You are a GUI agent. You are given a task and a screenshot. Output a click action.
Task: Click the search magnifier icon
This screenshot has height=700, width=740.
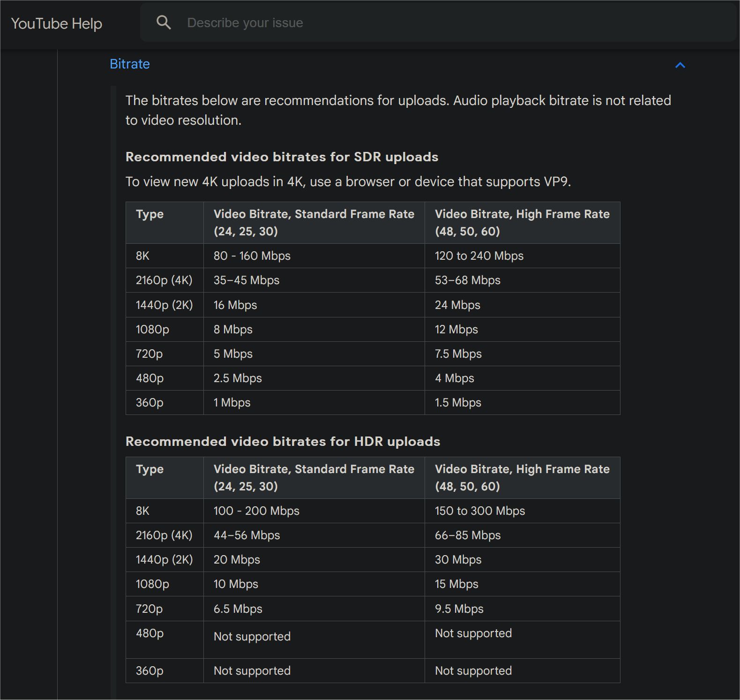[164, 23]
